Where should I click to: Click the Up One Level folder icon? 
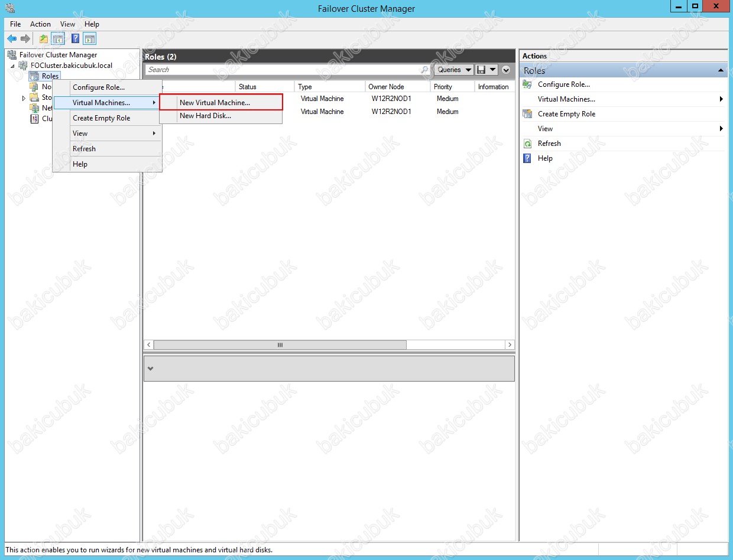44,39
